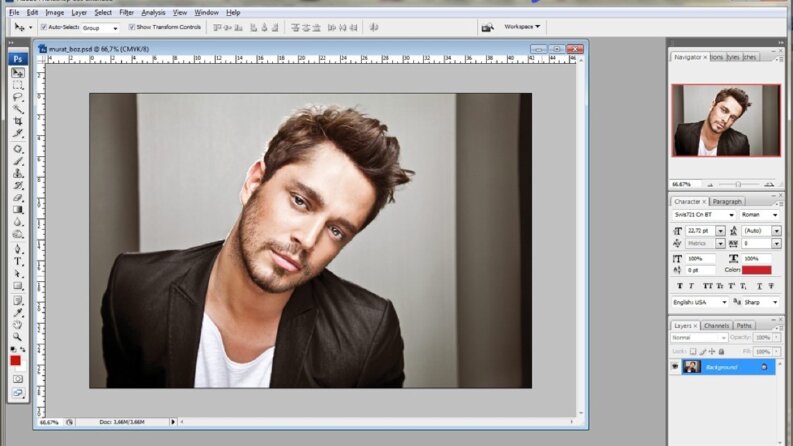793x446 pixels.
Task: Select the Gradient tool
Action: (x=18, y=210)
